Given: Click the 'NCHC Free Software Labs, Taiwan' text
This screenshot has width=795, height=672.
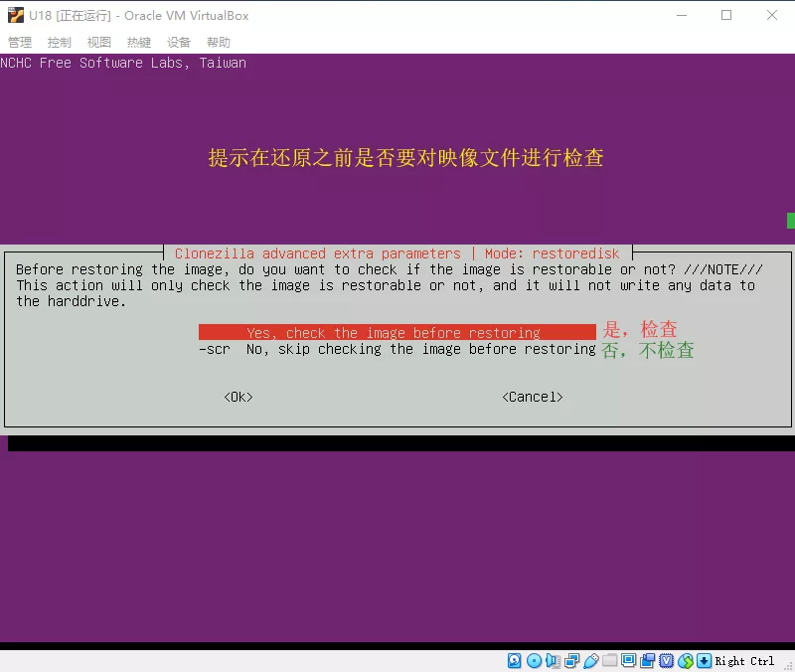Looking at the screenshot, I should click(x=123, y=63).
